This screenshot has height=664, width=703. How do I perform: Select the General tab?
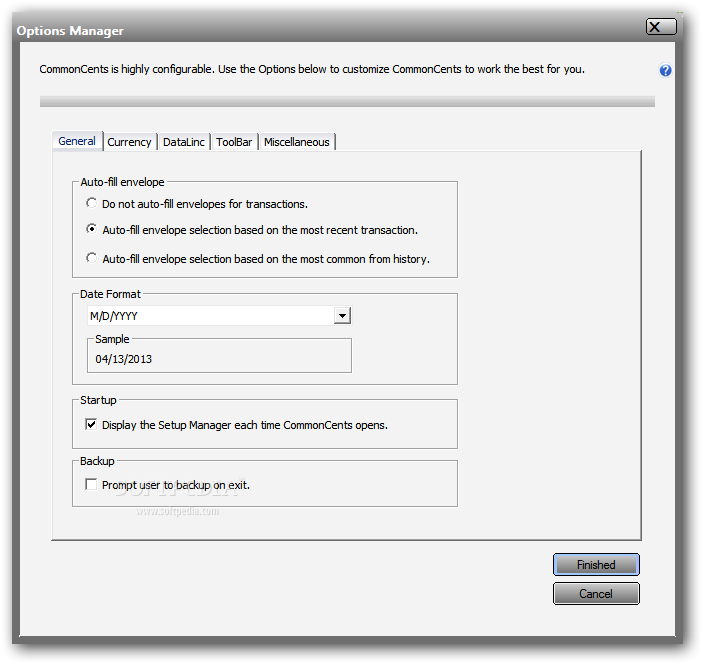(x=77, y=141)
